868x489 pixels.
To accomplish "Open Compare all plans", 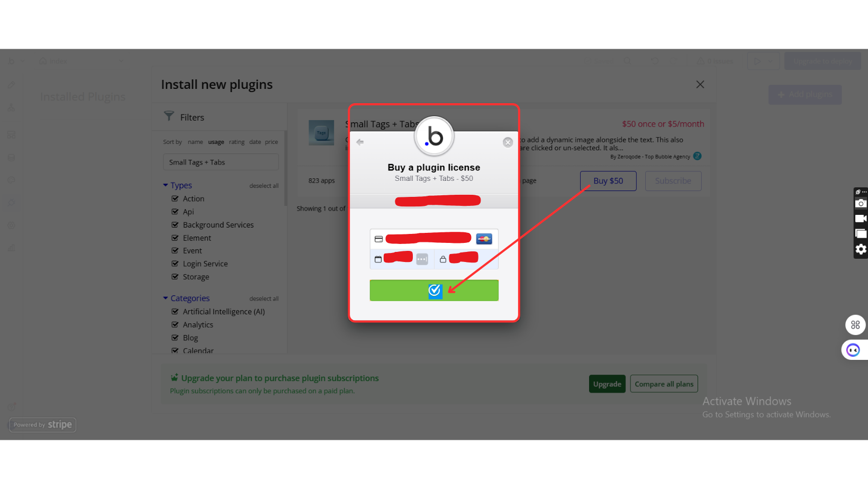I will point(664,384).
